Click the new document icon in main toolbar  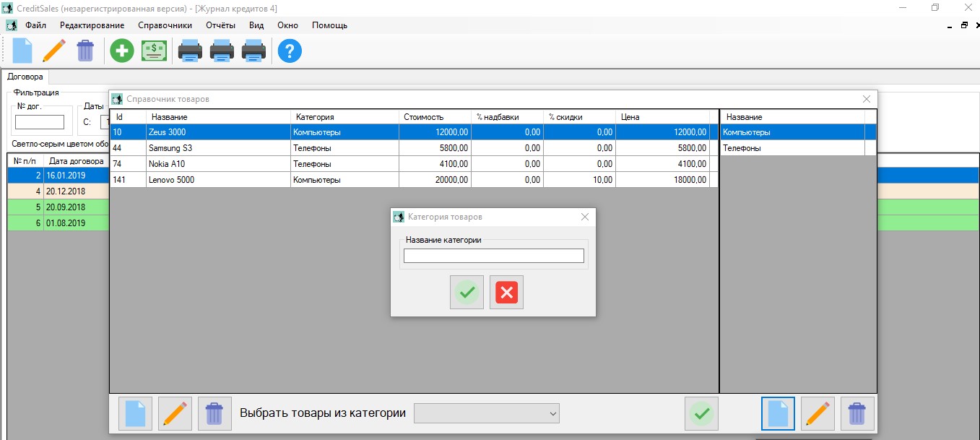click(x=22, y=51)
